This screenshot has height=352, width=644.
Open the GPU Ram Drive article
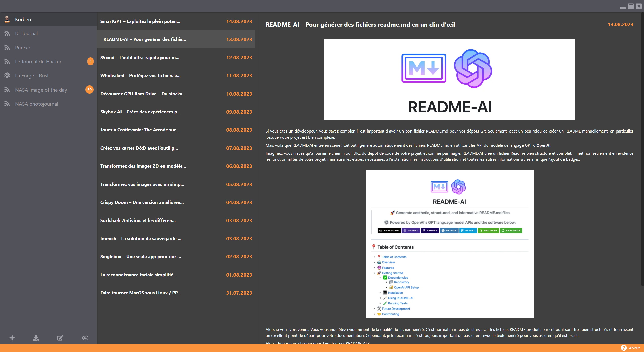(176, 94)
